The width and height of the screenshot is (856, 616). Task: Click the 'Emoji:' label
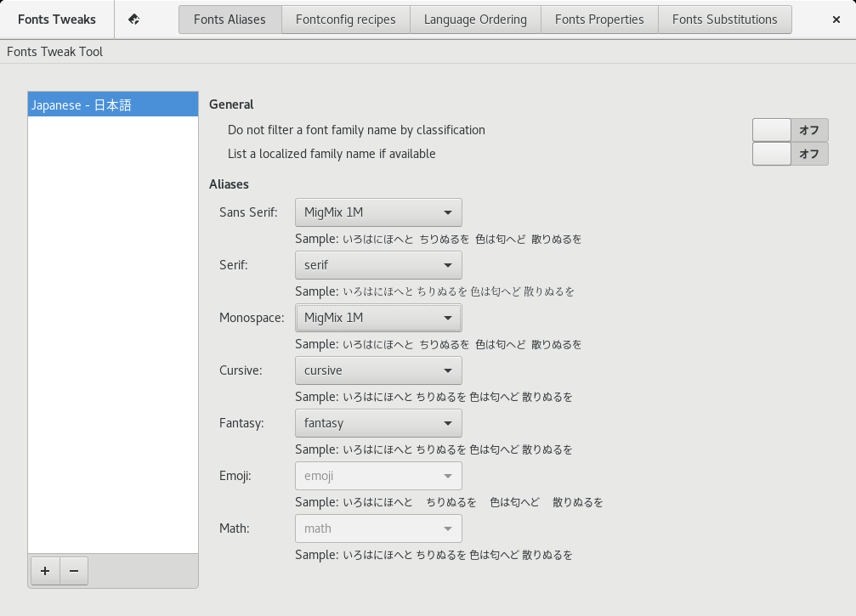(x=235, y=476)
